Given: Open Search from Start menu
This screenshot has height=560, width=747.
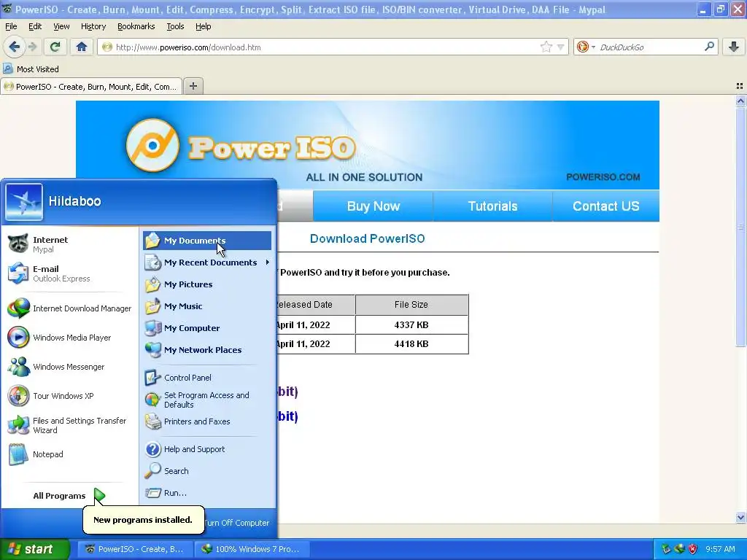Looking at the screenshot, I should click(207, 471).
